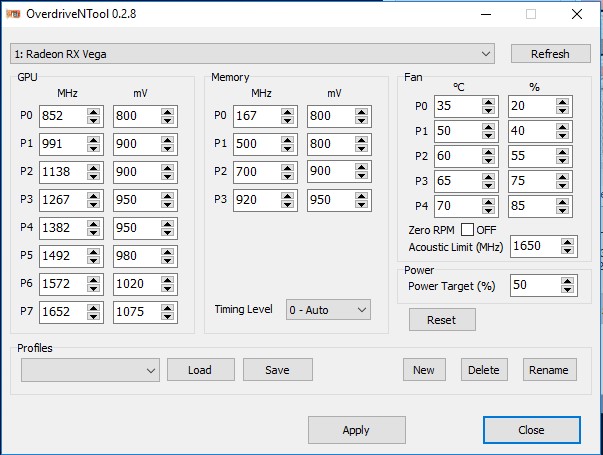Screen dimensions: 603x455
Task: Increase Memory P3 mV value 950
Action: coord(361,196)
